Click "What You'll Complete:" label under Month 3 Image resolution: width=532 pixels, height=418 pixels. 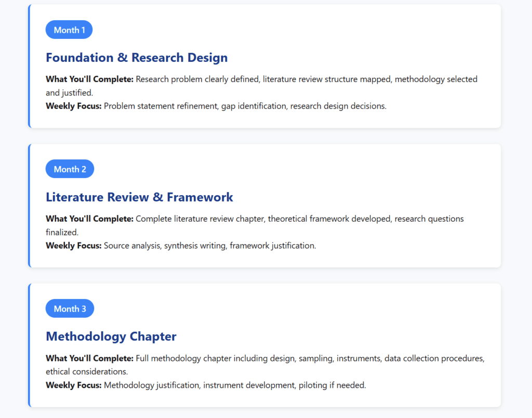click(89, 358)
